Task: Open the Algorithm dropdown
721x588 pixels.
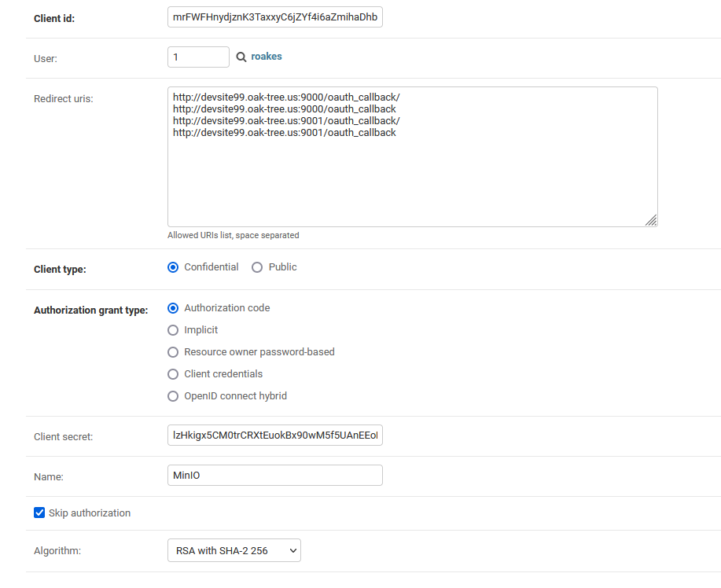Action: point(234,550)
